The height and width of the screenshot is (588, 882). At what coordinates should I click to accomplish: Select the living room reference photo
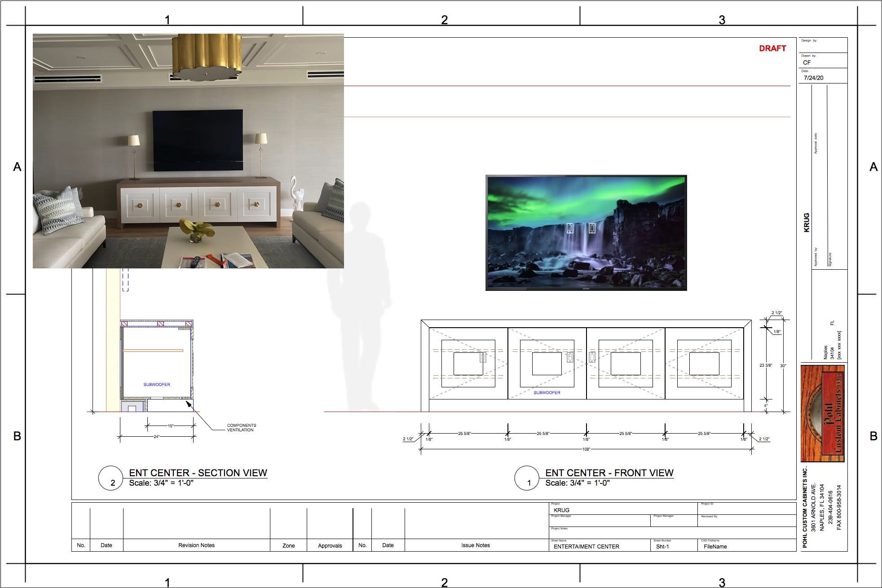[x=188, y=151]
